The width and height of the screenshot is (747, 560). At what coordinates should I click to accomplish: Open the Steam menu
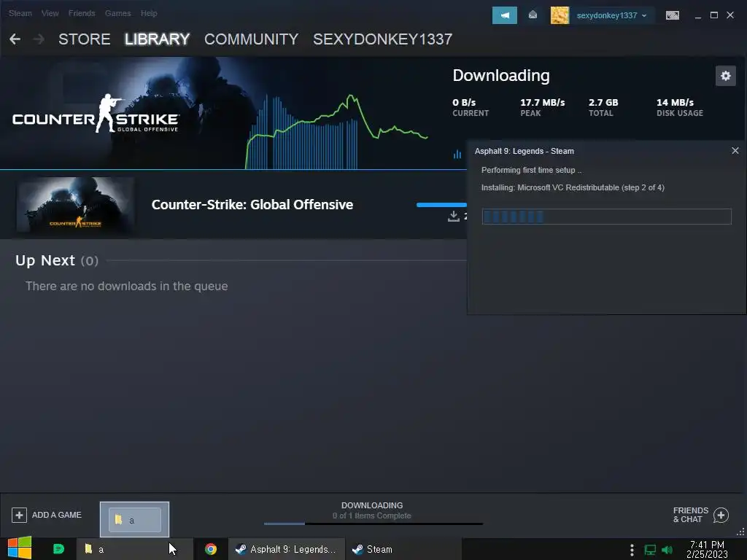click(x=20, y=13)
